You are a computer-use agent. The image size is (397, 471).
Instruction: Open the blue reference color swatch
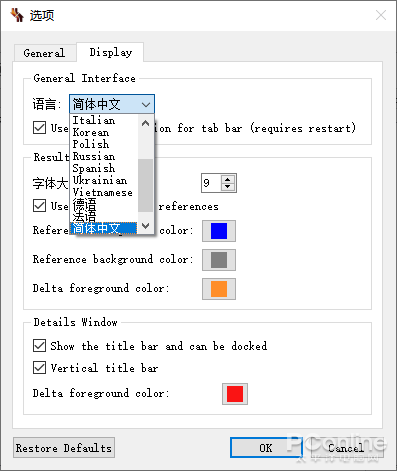[219, 231]
